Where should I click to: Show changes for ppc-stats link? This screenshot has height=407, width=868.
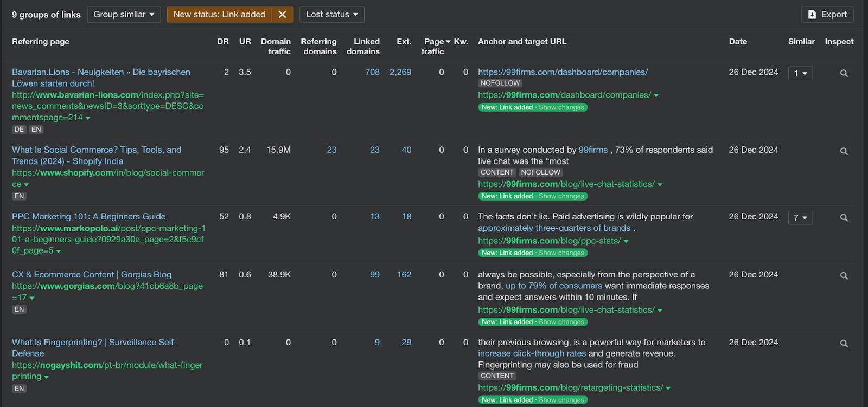[x=561, y=253]
